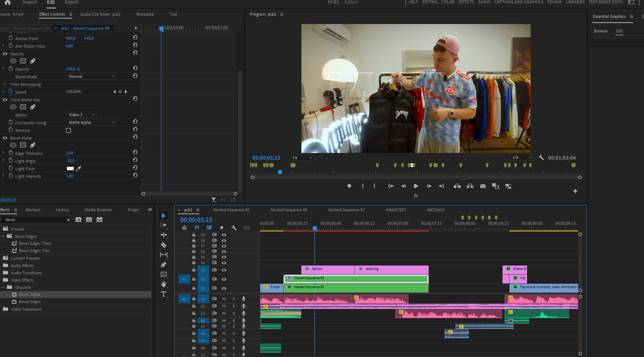Clear the bevel search text
This screenshot has width=644, height=357.
click(68, 220)
